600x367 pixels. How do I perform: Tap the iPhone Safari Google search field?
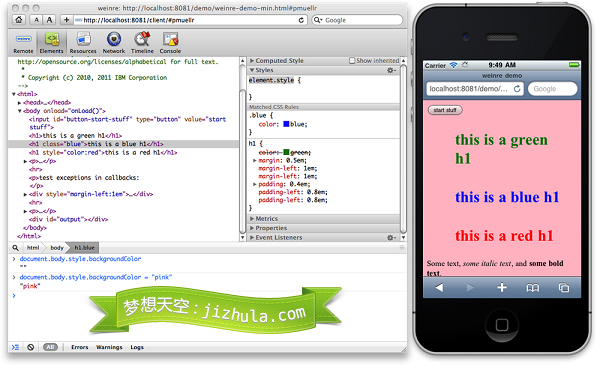553,89
